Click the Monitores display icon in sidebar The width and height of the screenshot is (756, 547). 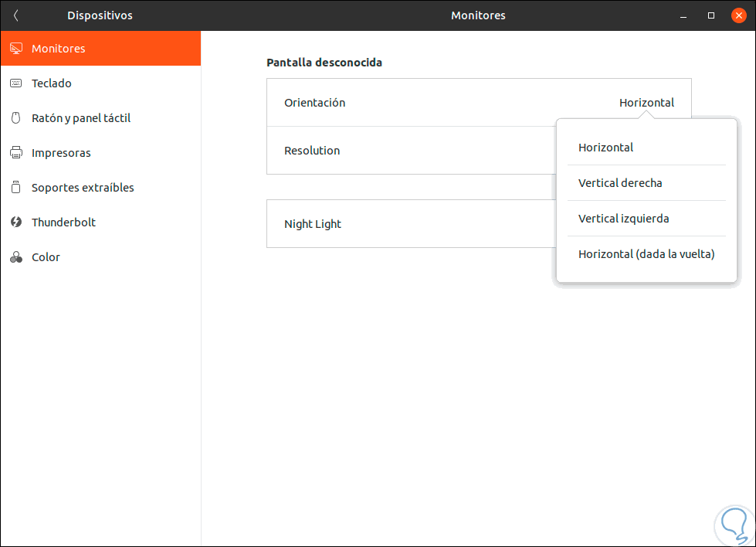[x=15, y=49]
